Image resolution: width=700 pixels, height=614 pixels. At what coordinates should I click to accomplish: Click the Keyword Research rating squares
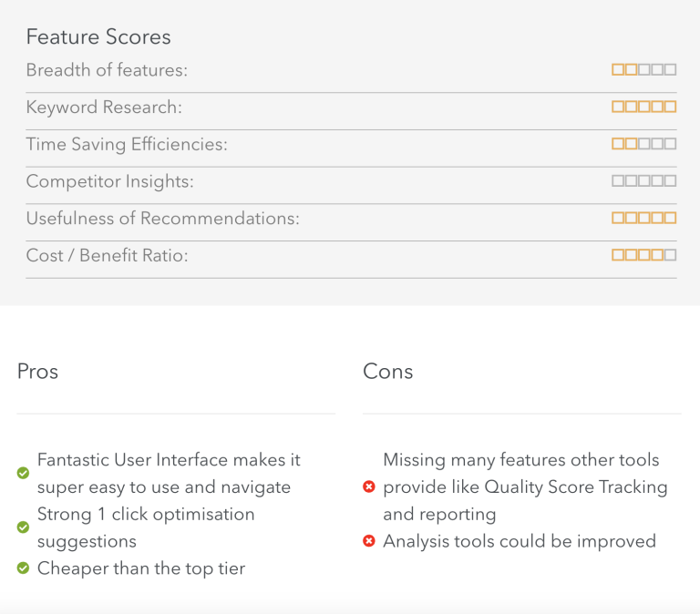click(643, 107)
